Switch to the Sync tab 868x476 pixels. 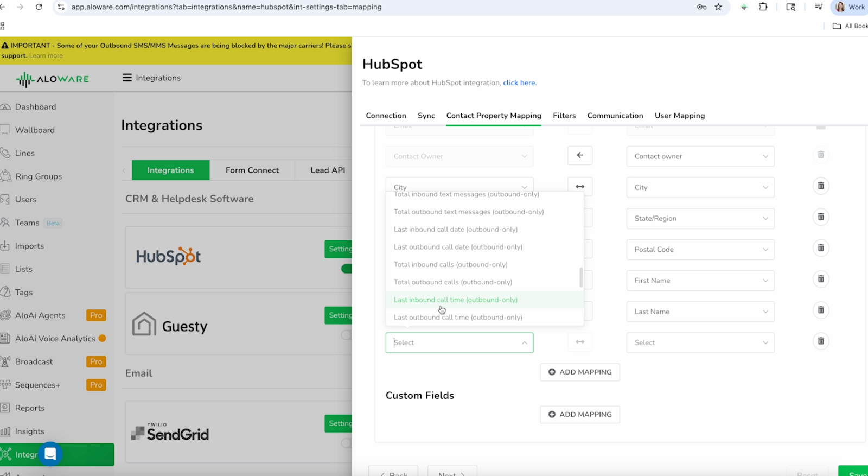426,116
